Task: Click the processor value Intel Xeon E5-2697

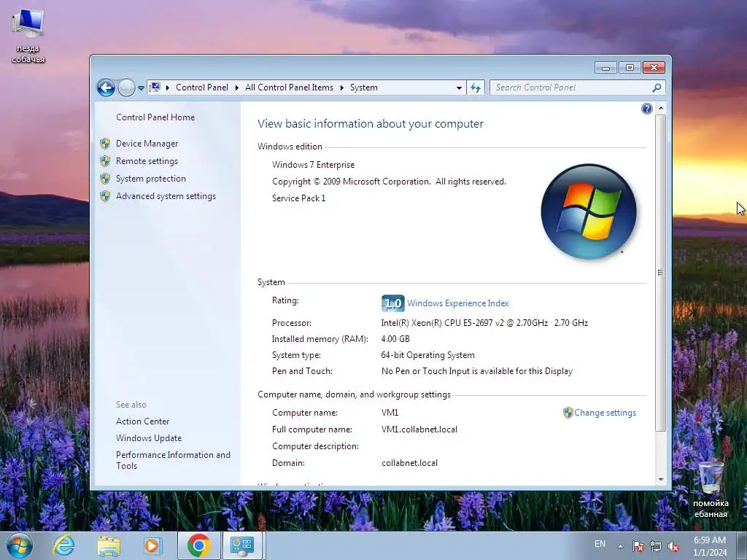Action: pyautogui.click(x=484, y=323)
